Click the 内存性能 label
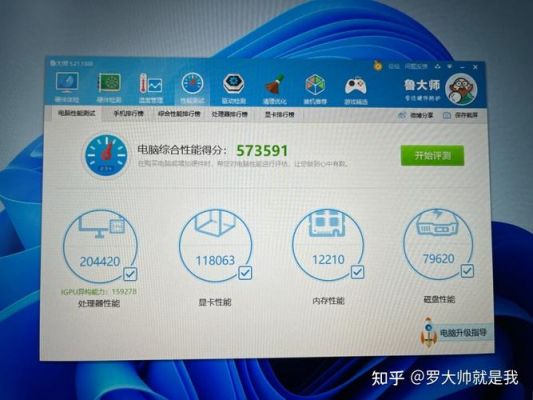Image resolution: width=533 pixels, height=400 pixels. (328, 301)
